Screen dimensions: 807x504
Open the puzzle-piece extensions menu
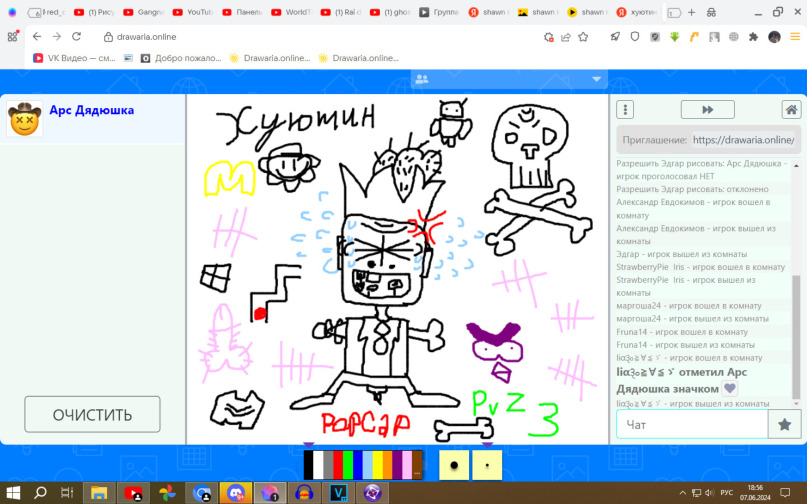(753, 37)
